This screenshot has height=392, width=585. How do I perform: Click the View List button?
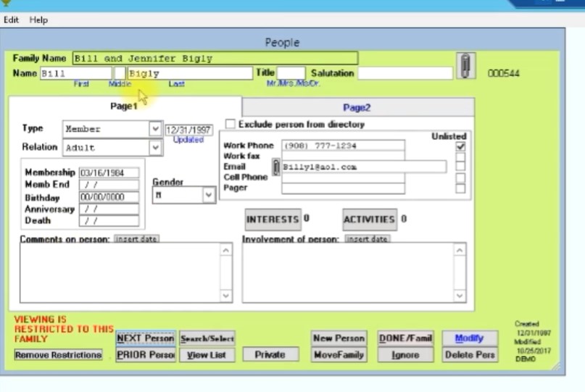pos(207,355)
